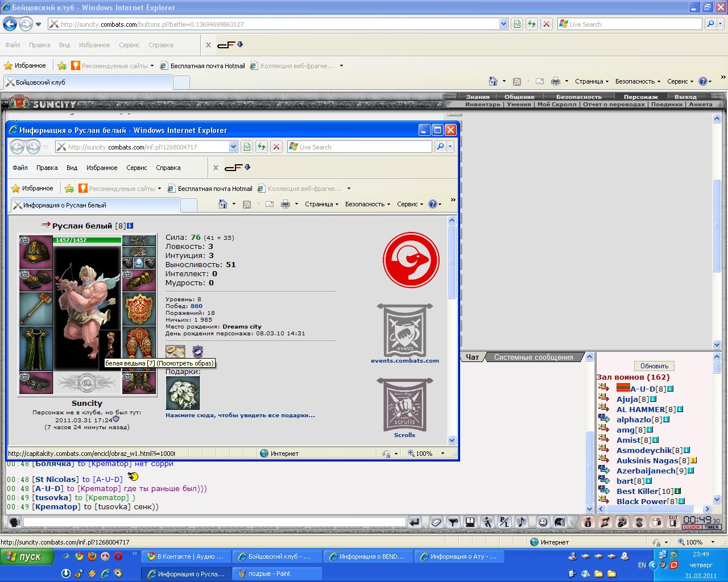Viewport: 728px width, 582px height.
Task: Toggle private message icon next to Ajuja
Action: (x=603, y=399)
